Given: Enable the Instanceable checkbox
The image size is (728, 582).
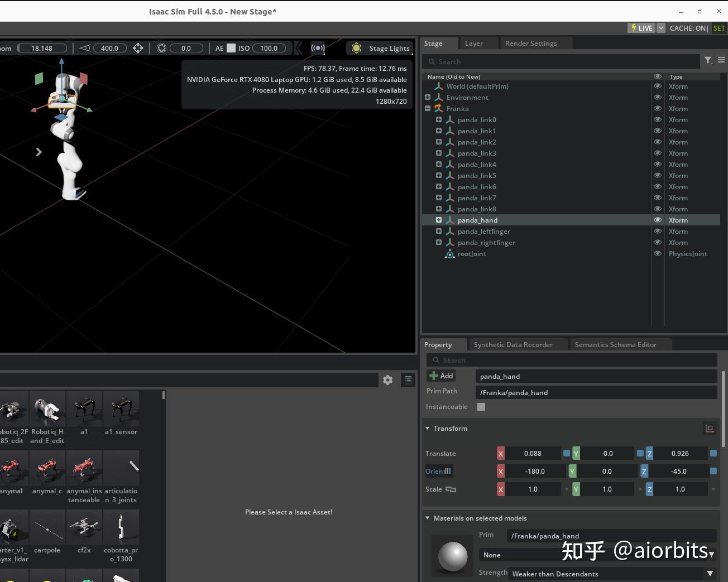Looking at the screenshot, I should point(481,407).
